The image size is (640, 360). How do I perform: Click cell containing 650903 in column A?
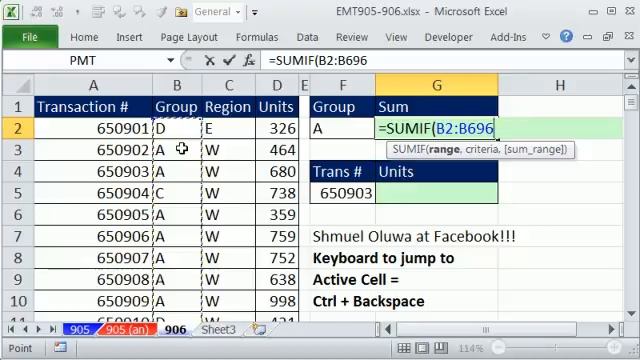(93, 172)
